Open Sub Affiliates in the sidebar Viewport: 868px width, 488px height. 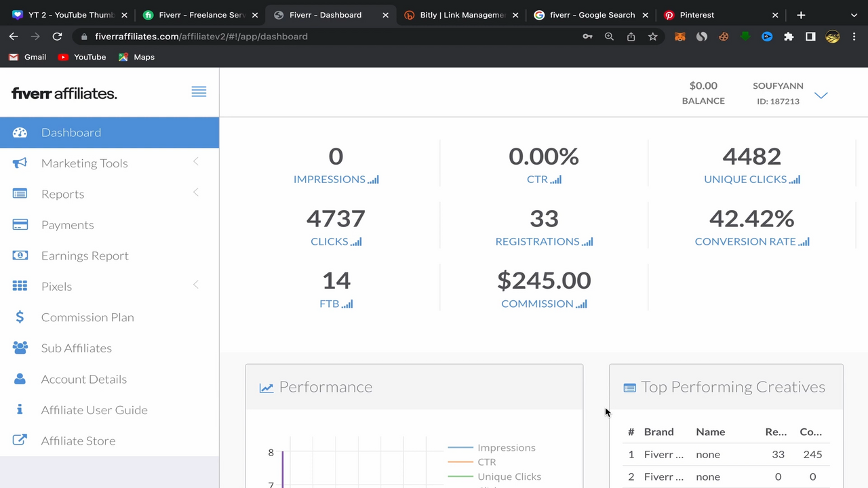coord(109,348)
